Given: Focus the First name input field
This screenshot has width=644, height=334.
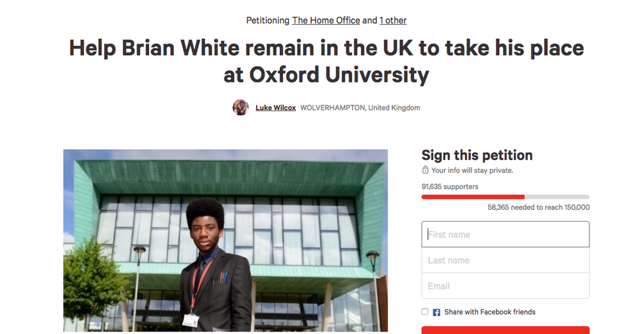Looking at the screenshot, I should click(505, 235).
